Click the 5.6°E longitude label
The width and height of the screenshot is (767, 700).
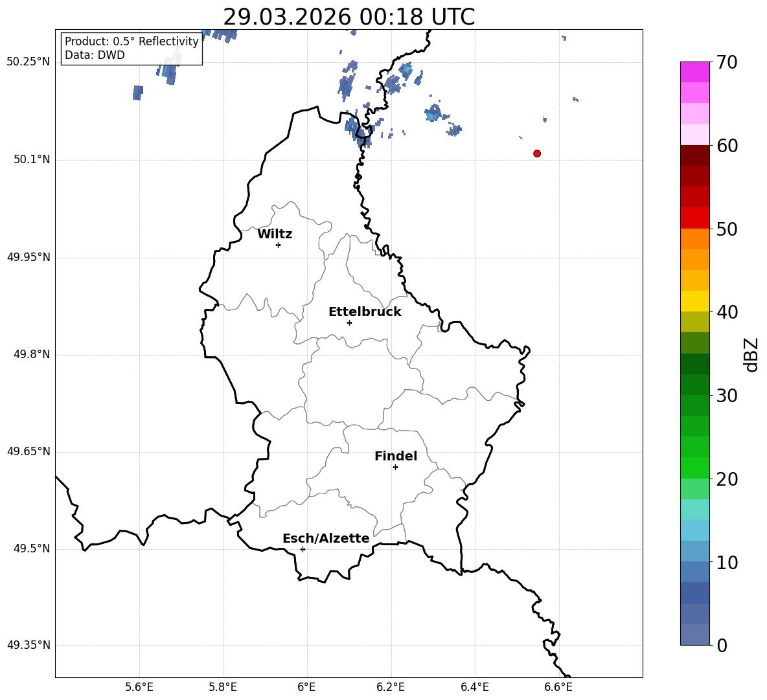click(139, 687)
